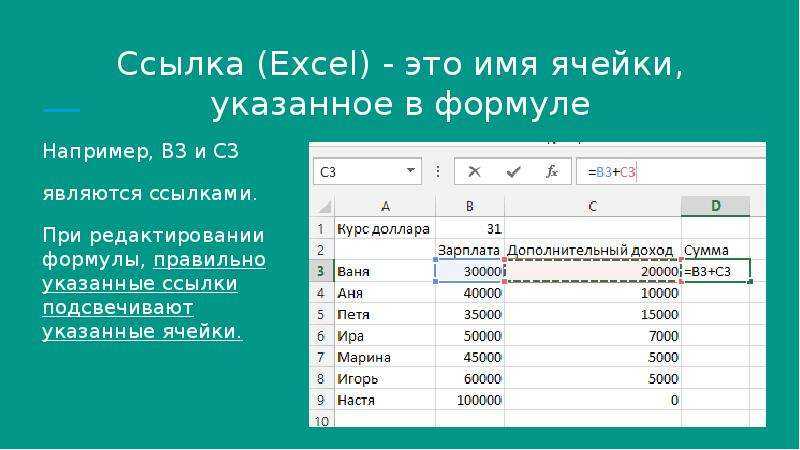Click the name cell 'Ваня'

385,271
